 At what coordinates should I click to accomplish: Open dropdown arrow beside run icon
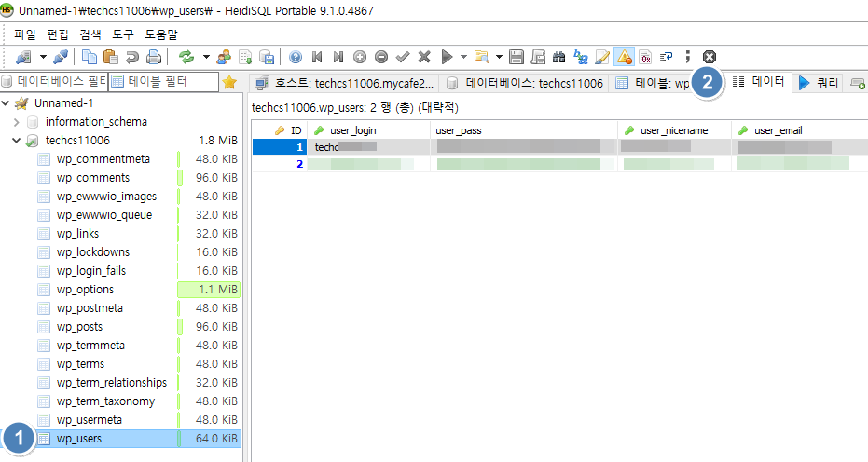pyautogui.click(x=464, y=57)
